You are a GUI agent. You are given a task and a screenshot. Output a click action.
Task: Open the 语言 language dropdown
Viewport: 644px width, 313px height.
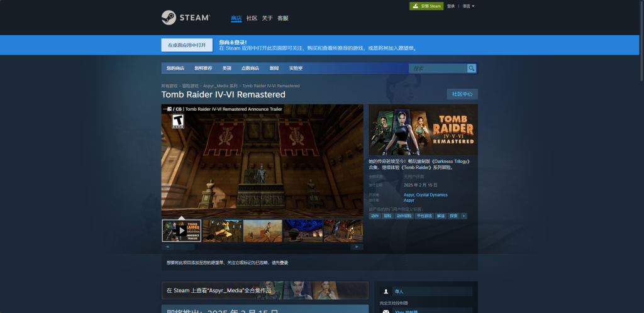tap(469, 6)
